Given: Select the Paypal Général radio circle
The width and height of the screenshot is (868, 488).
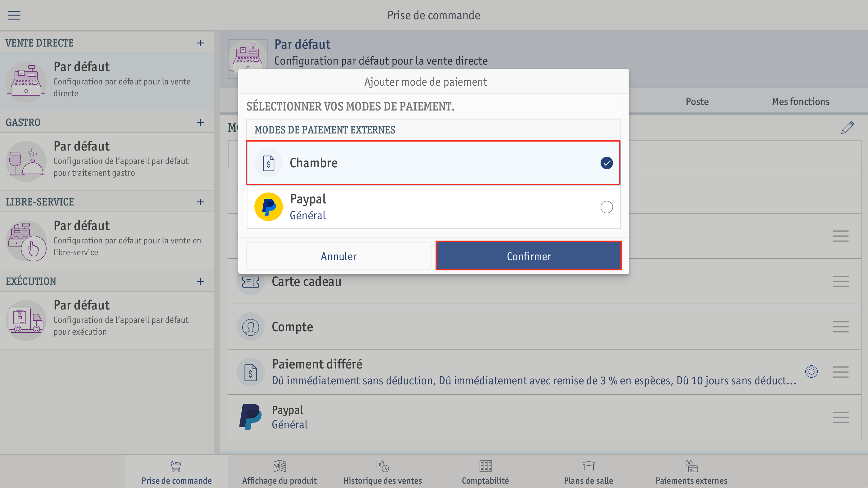Looking at the screenshot, I should [x=606, y=207].
